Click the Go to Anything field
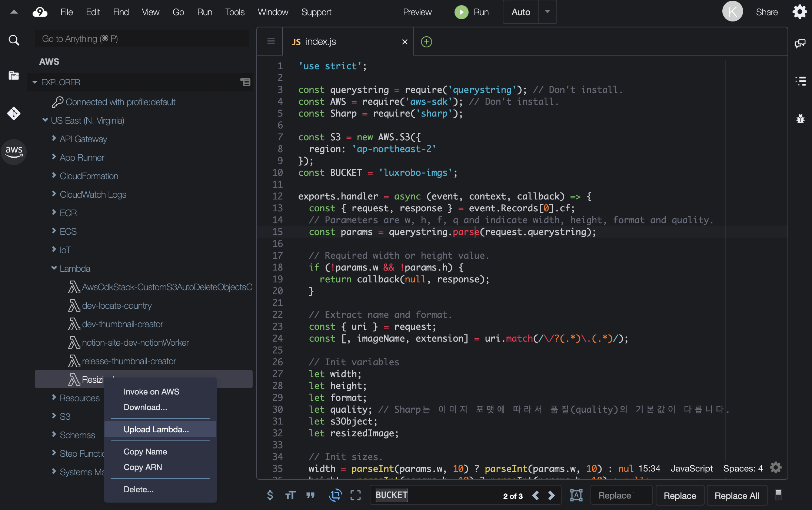The image size is (812, 510). 143,39
